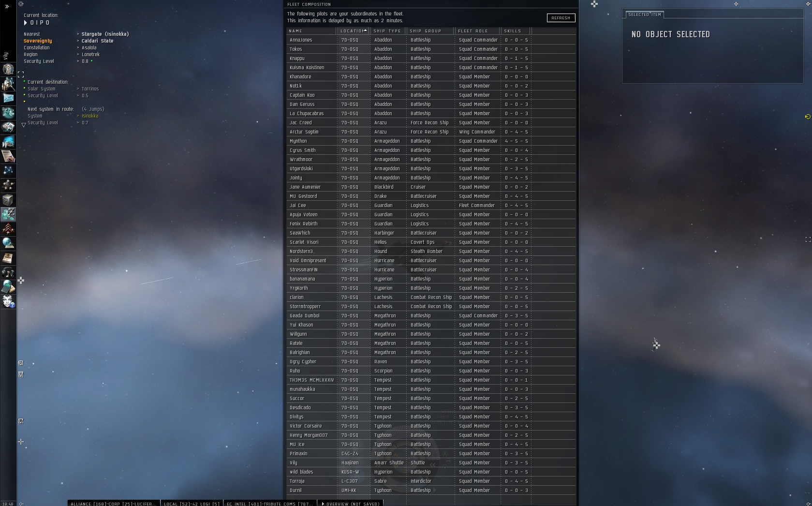Open the EVE Mail envelope icon
812x506 pixels.
[8, 98]
